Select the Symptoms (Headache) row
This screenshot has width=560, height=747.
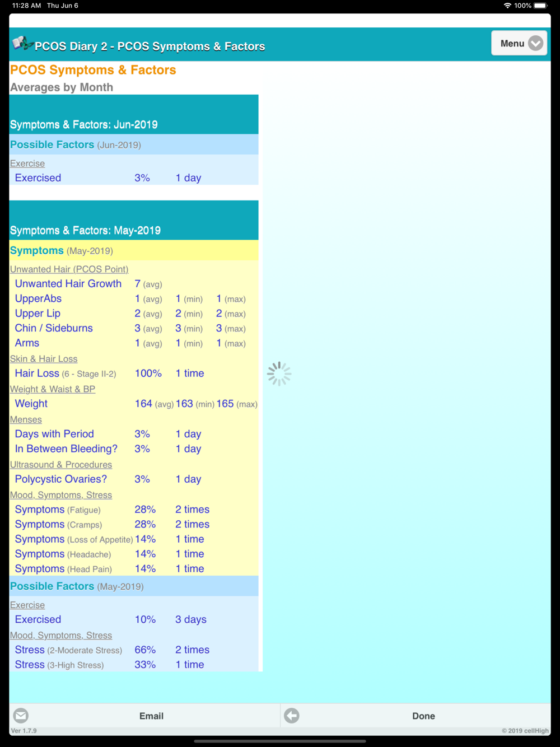pos(134,554)
